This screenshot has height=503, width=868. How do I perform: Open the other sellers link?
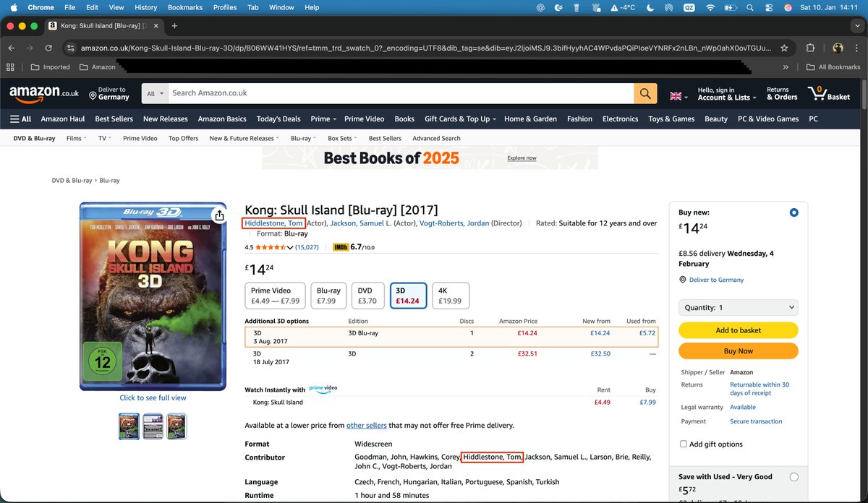[x=366, y=426]
